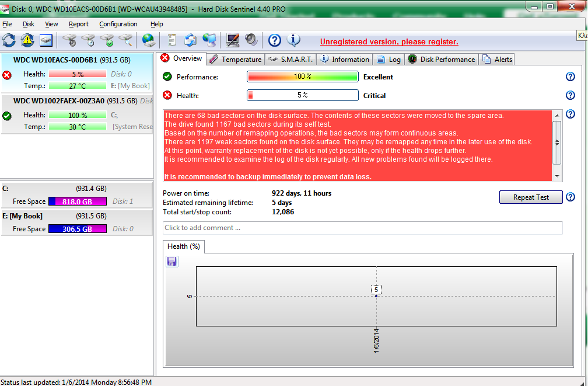Click the info bubble About icon
The width and height of the screenshot is (588, 386).
coord(293,40)
